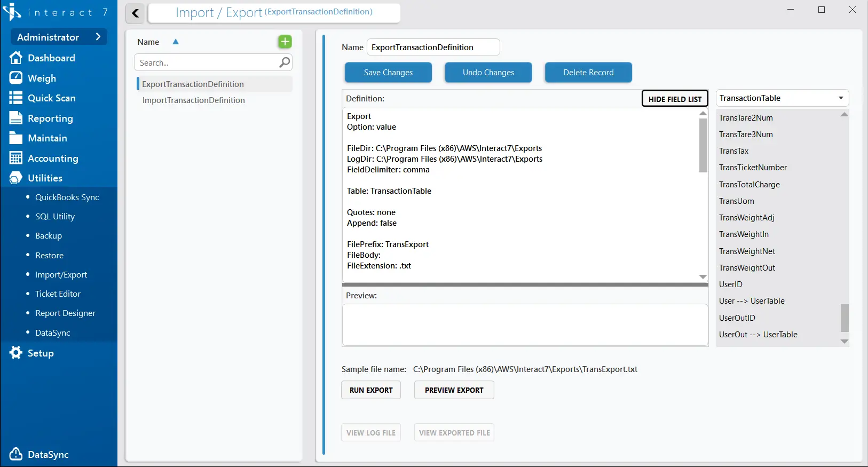Click the back arrow icon
The image size is (868, 467).
(x=136, y=13)
